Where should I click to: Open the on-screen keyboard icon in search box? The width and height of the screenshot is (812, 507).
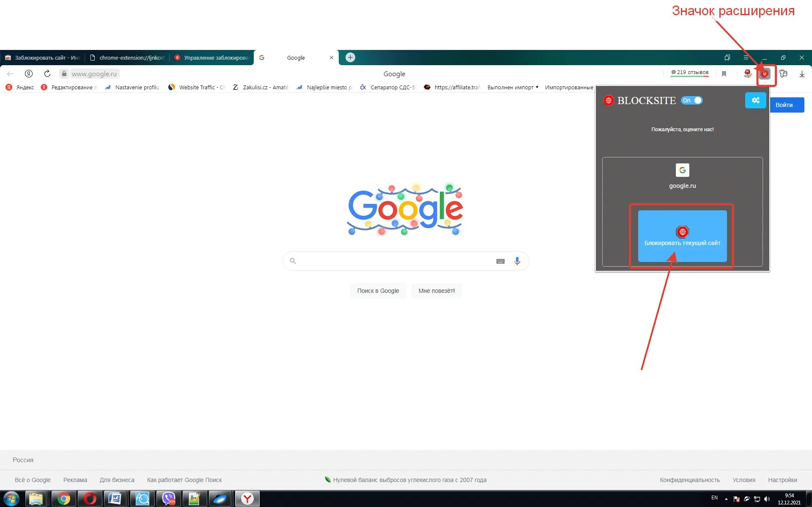coord(500,261)
